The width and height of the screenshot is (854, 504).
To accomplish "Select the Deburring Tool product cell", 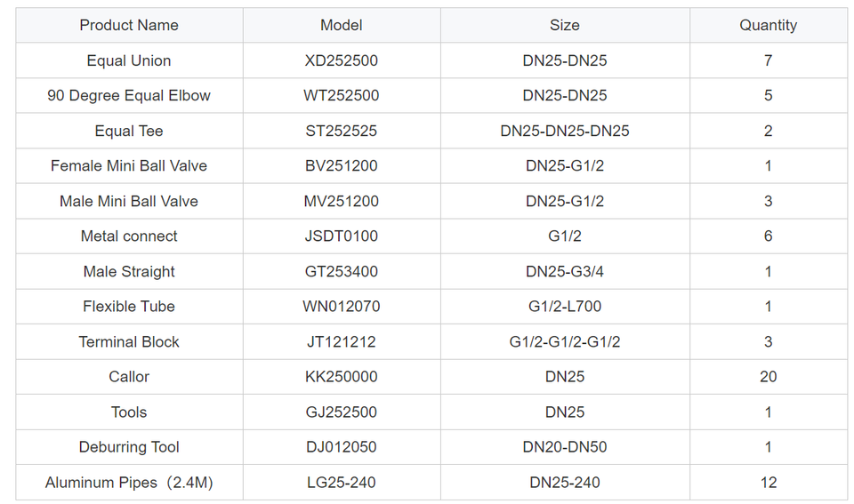I will [129, 447].
